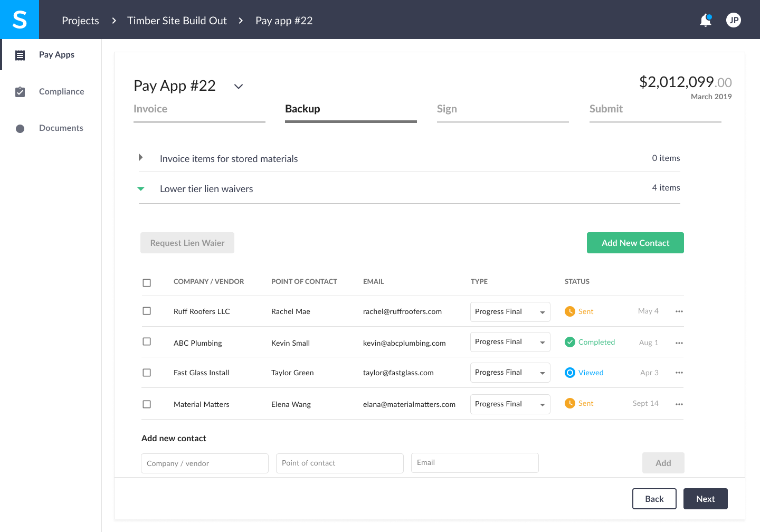Screen dimensions: 760x532
Task: Open the Pay App #22 dropdown chevron
Action: [x=239, y=87]
